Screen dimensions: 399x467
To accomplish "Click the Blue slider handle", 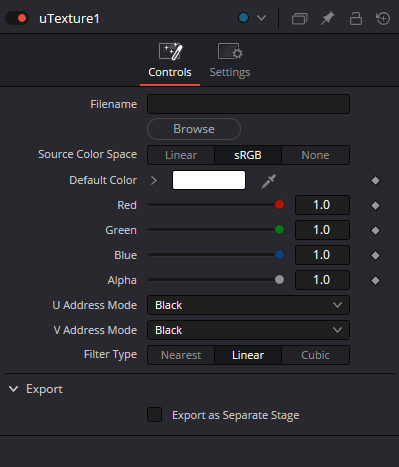I will [279, 255].
